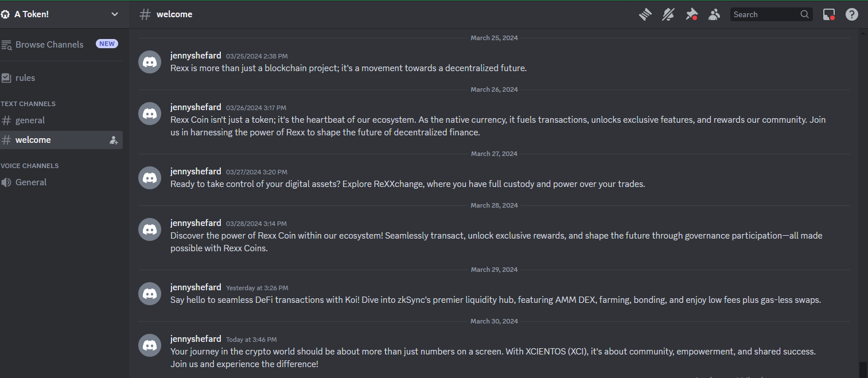Click the chat scrollbar thumb

(862, 369)
